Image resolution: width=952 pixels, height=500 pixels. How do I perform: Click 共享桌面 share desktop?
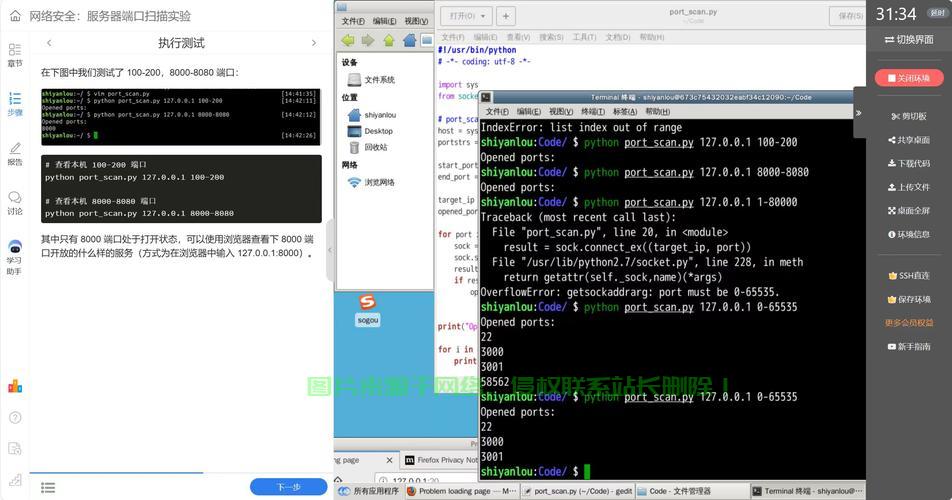coord(909,140)
